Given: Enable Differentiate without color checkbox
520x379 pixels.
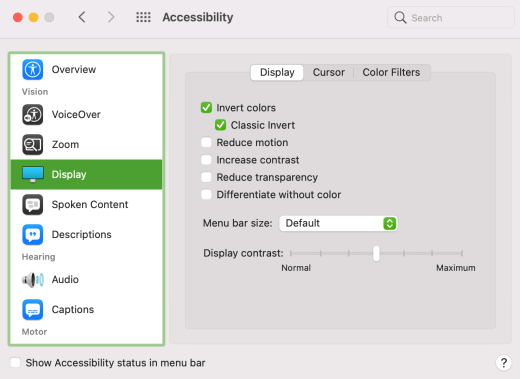Looking at the screenshot, I should 206,194.
